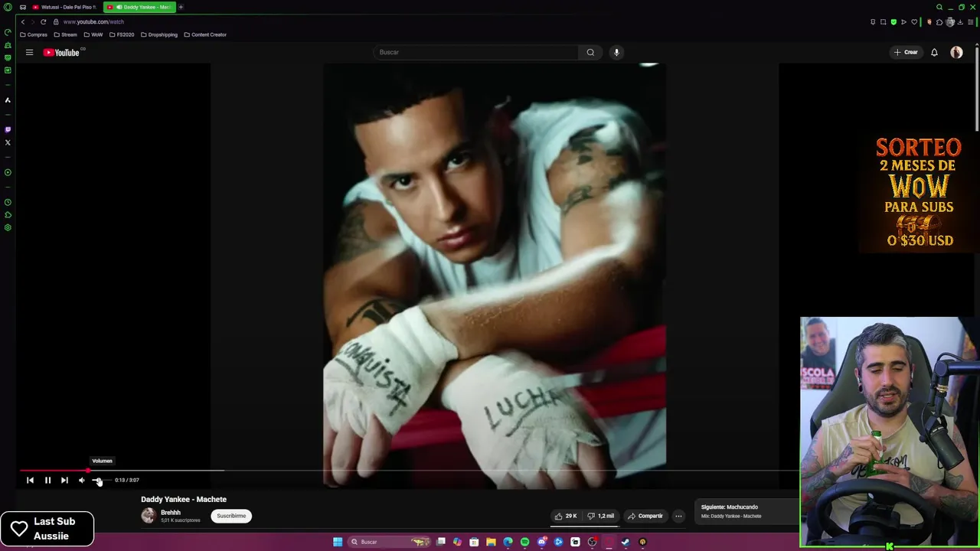
Task: Click the Crear button
Action: tap(906, 52)
